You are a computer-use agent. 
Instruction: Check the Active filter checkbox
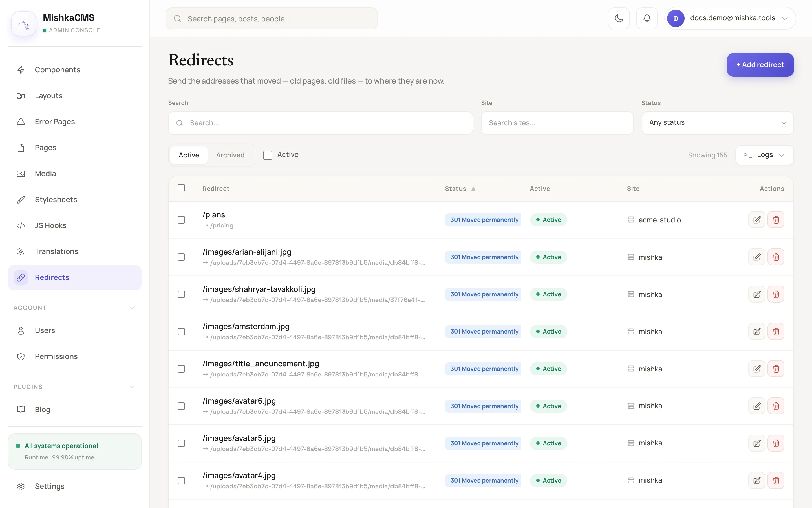tap(268, 155)
